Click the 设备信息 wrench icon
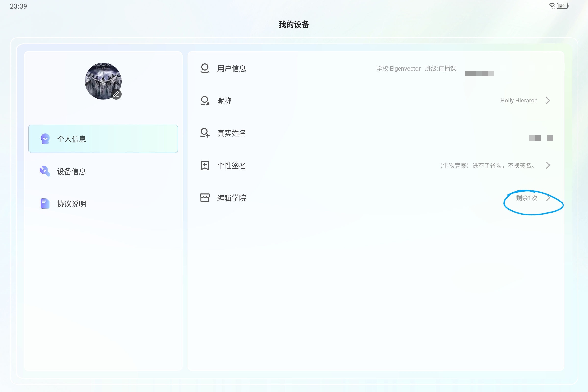This screenshot has width=588, height=392. (x=45, y=171)
